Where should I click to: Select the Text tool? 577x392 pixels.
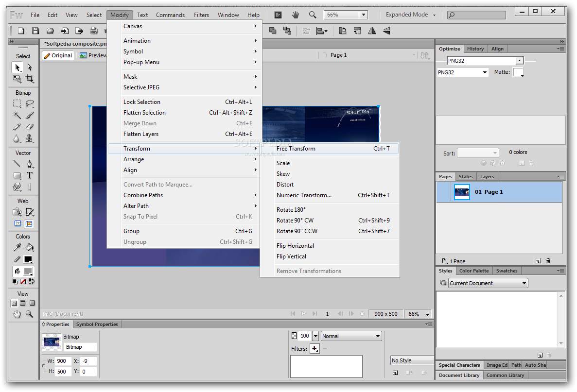[x=30, y=175]
